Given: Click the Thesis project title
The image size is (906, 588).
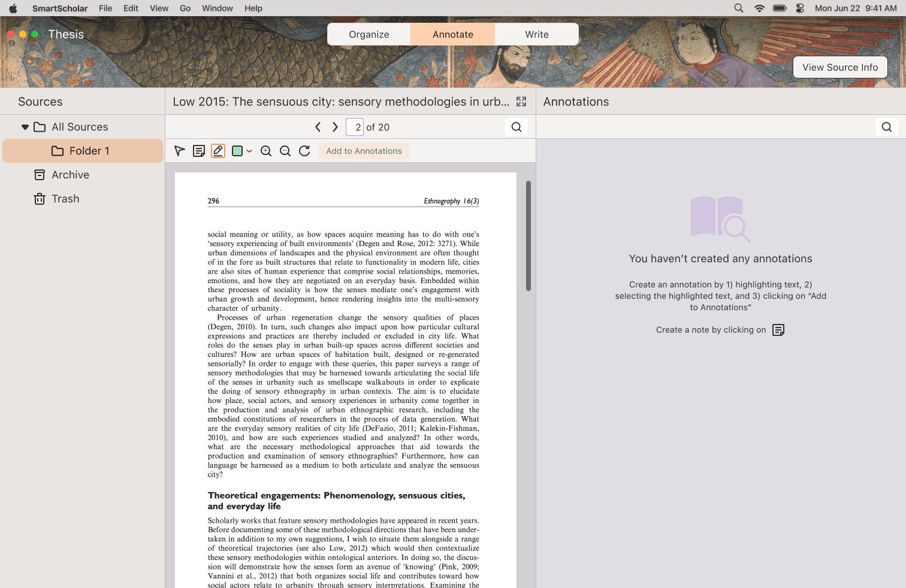Looking at the screenshot, I should tap(66, 34).
